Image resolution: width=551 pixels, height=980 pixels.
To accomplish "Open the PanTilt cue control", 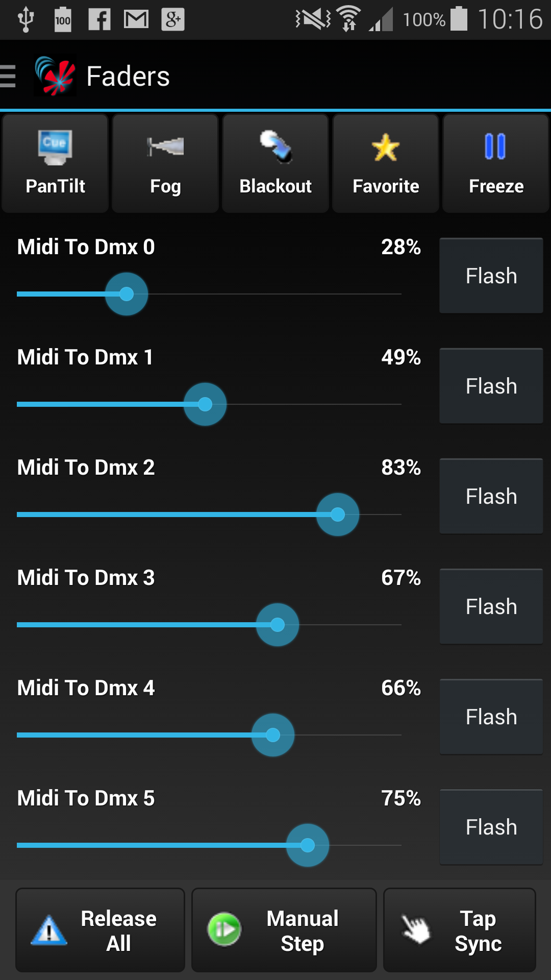I will (x=55, y=163).
